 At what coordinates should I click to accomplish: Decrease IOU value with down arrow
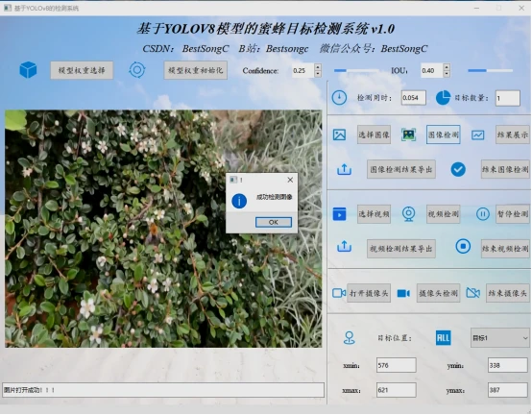click(x=447, y=74)
